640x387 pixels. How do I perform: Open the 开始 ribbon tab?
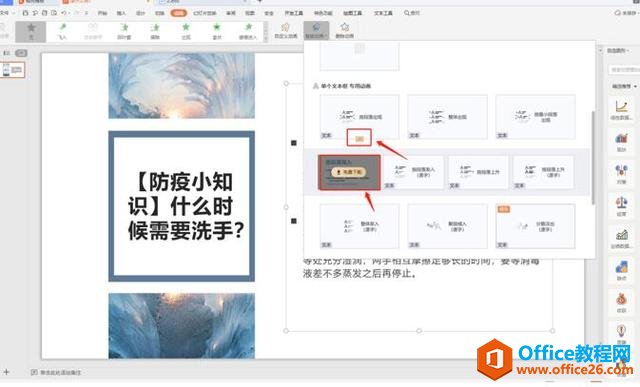(102, 13)
